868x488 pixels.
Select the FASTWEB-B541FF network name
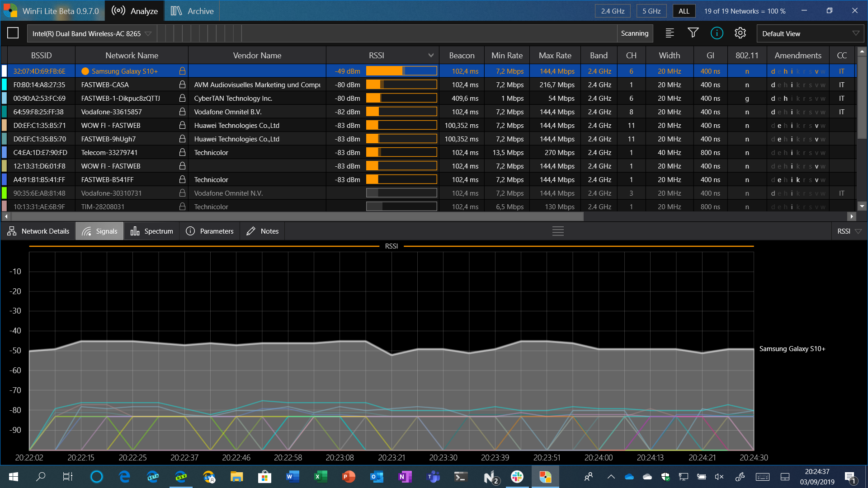(x=108, y=179)
